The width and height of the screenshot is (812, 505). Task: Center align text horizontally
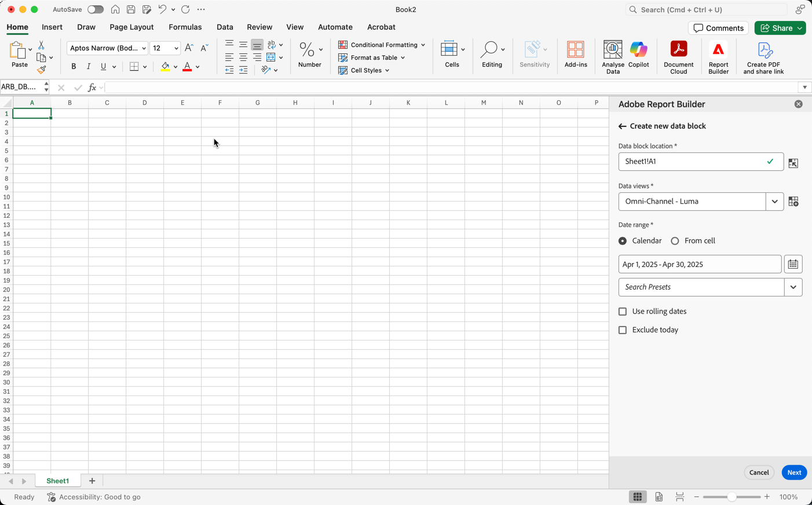(243, 57)
